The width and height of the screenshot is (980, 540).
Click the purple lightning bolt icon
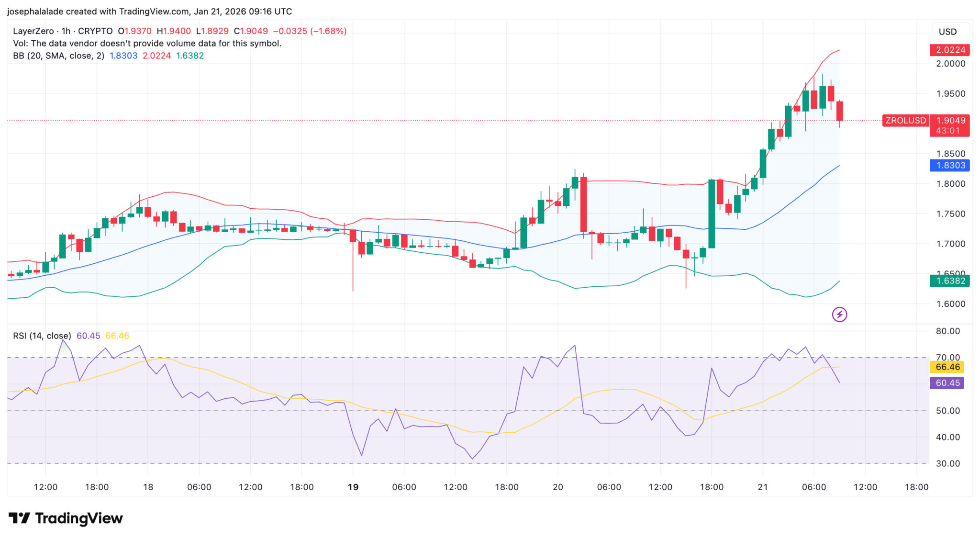pos(839,315)
